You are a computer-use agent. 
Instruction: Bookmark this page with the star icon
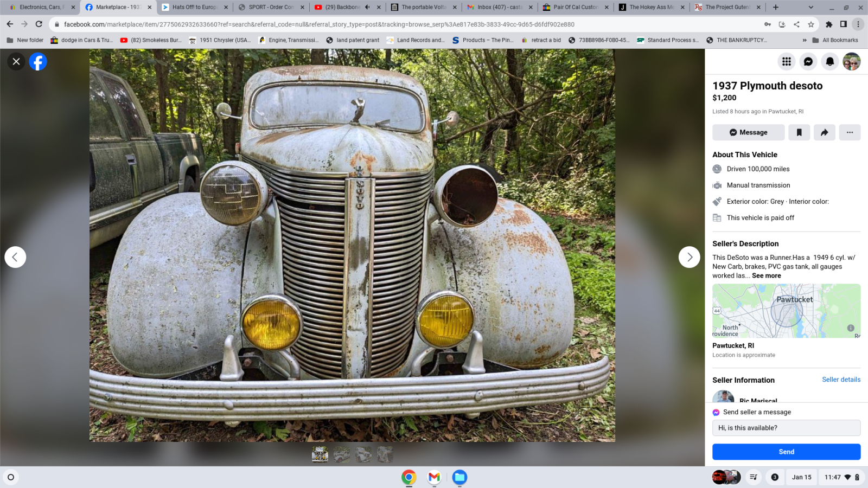811,24
